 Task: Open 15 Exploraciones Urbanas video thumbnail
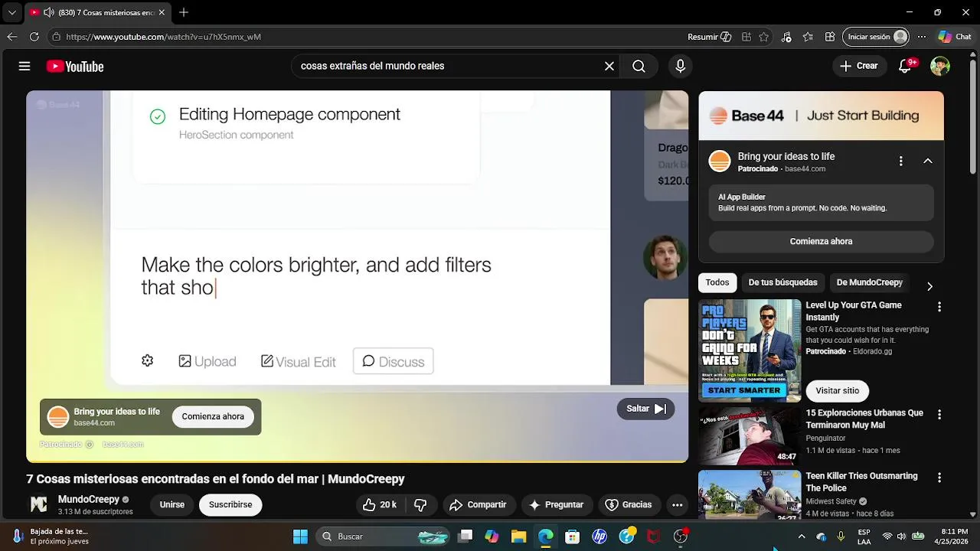(750, 436)
